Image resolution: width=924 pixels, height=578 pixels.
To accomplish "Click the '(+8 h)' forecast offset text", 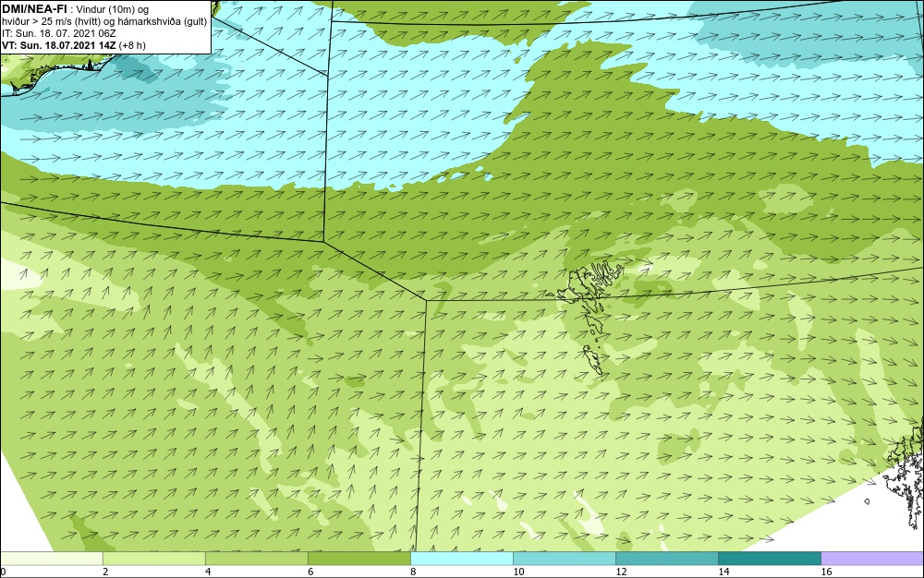I will pos(132,44).
